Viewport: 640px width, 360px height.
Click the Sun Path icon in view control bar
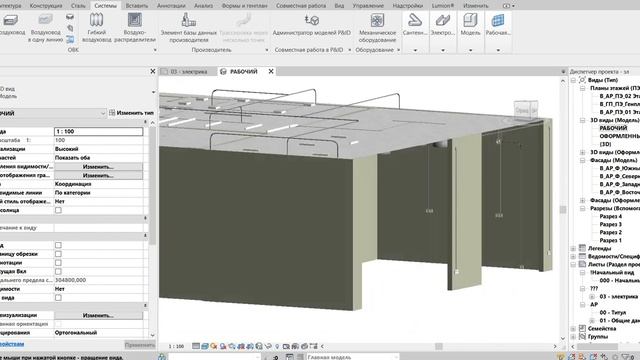coord(214,346)
